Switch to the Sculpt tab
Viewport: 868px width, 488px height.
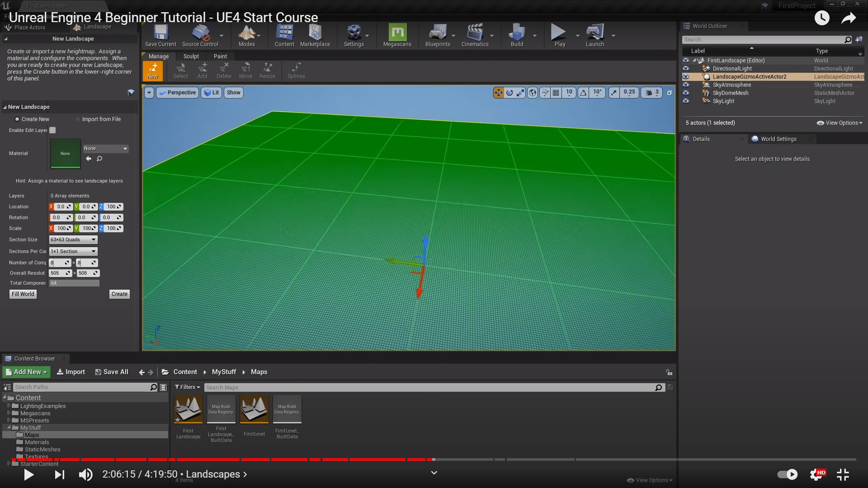[x=191, y=56]
